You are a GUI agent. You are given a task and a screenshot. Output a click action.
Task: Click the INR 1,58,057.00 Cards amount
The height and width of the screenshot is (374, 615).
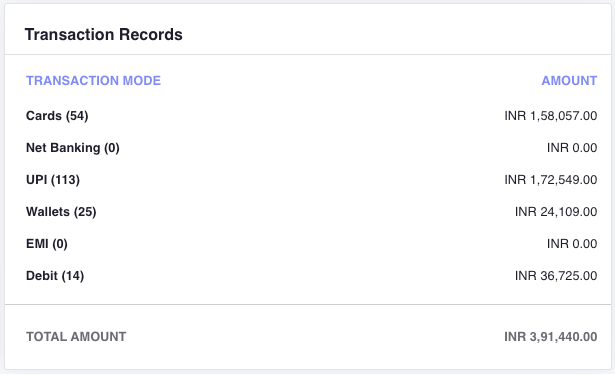[551, 116]
